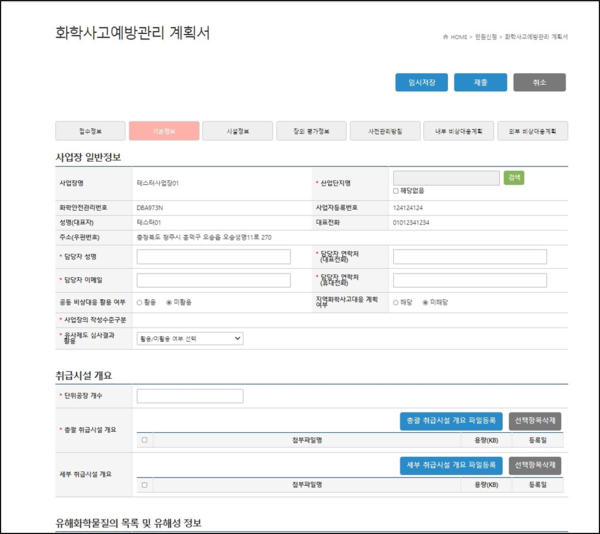Choose 미해당 radio for 지역화학사고대응 계획
600x534 pixels.
pos(425,303)
